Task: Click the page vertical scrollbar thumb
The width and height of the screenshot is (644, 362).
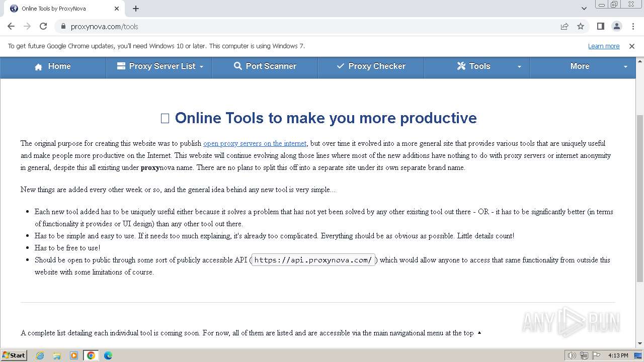Action: [639, 198]
